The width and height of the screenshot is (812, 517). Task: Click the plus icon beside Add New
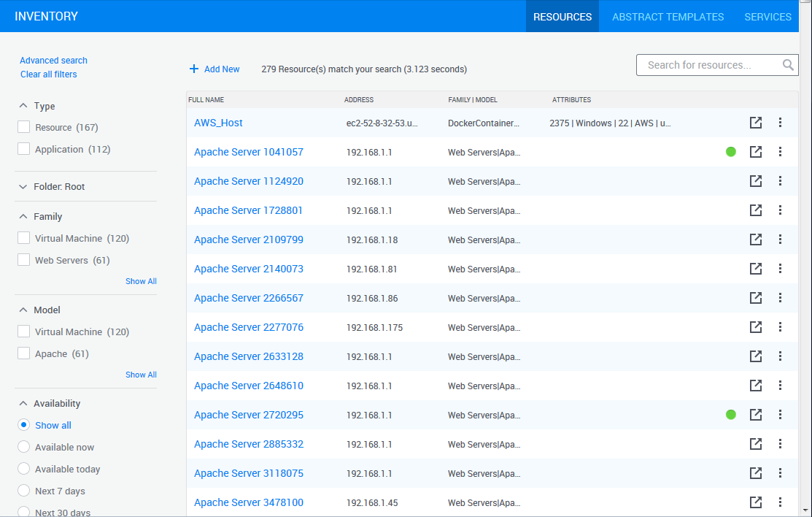pos(194,69)
